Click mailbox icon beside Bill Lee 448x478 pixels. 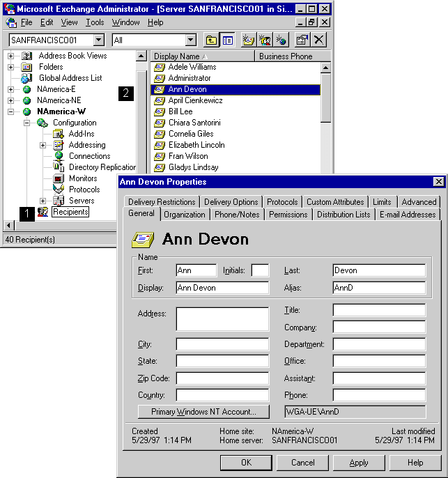pyautogui.click(x=159, y=111)
